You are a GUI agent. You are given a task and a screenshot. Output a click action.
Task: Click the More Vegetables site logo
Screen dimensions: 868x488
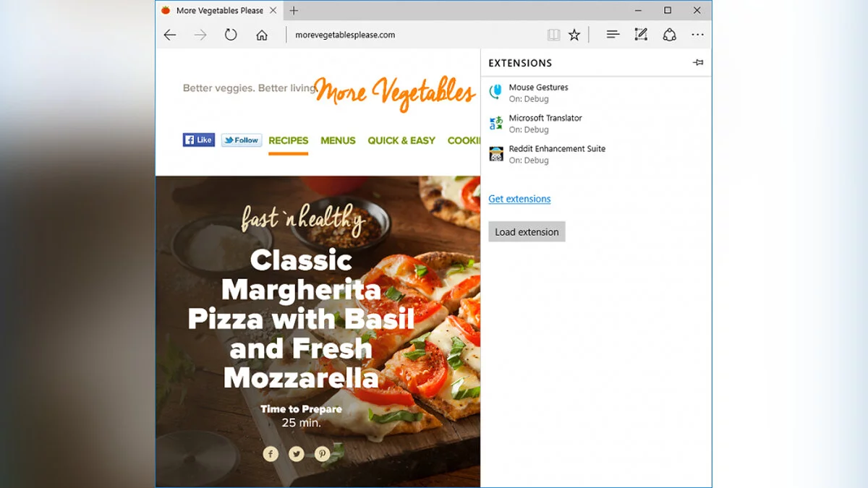pyautogui.click(x=395, y=93)
